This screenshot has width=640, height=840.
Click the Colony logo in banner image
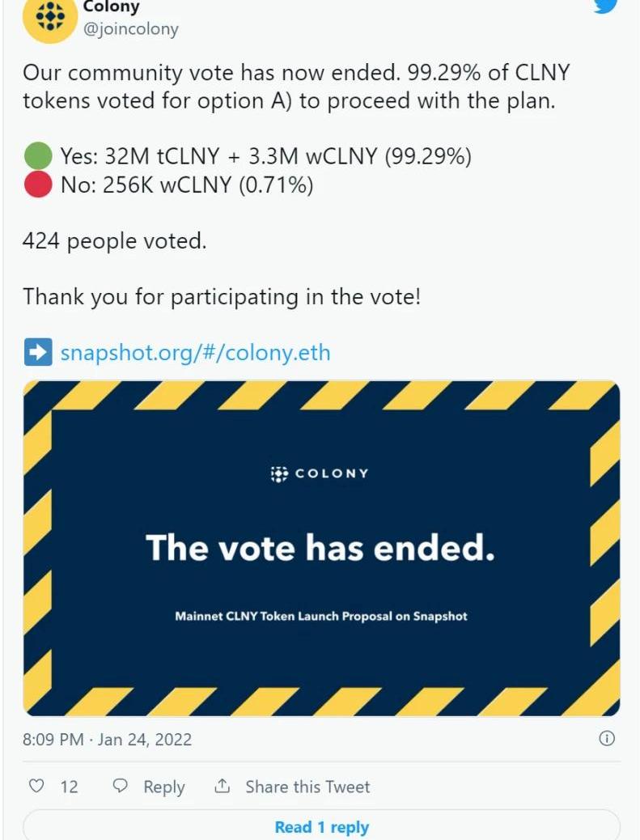320,473
